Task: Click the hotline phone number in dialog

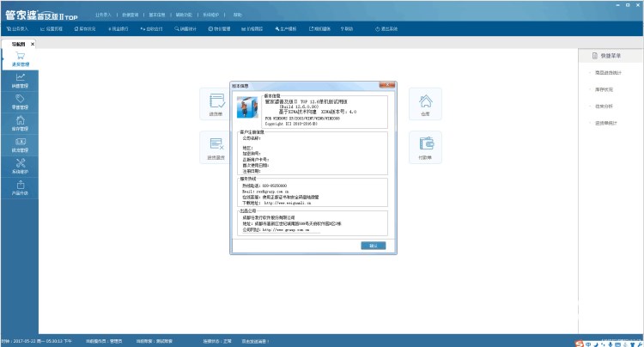Action: 275,186
